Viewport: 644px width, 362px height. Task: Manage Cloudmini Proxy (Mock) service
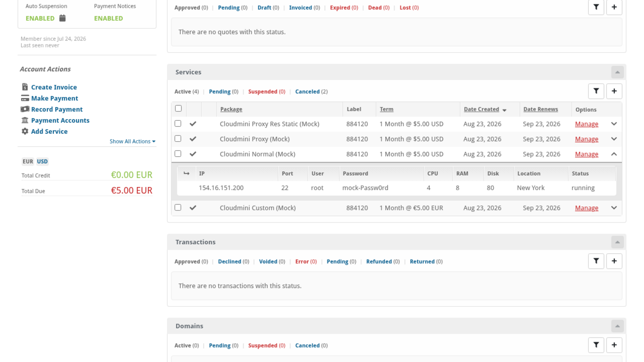[x=586, y=139]
